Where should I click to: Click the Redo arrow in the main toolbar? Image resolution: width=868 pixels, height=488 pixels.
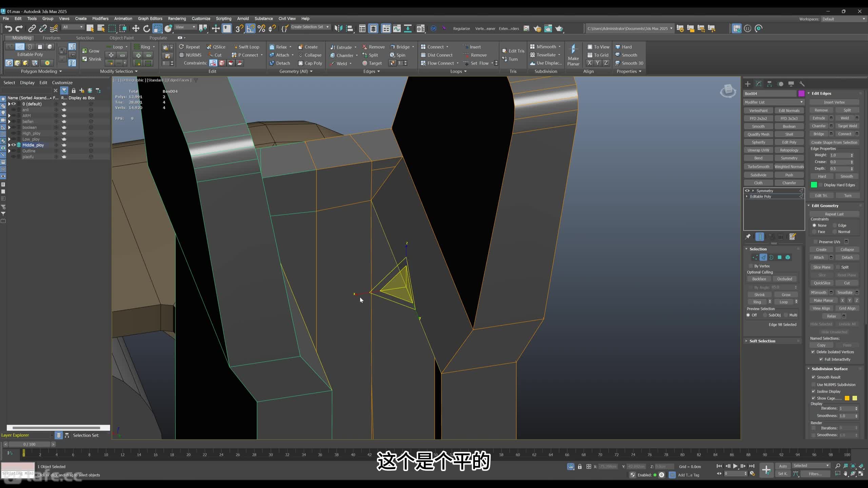tap(19, 28)
